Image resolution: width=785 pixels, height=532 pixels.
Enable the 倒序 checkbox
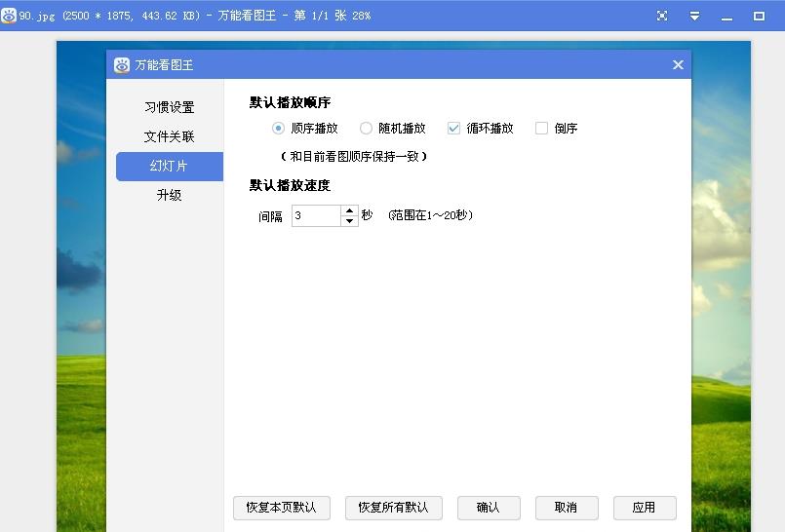(x=541, y=128)
